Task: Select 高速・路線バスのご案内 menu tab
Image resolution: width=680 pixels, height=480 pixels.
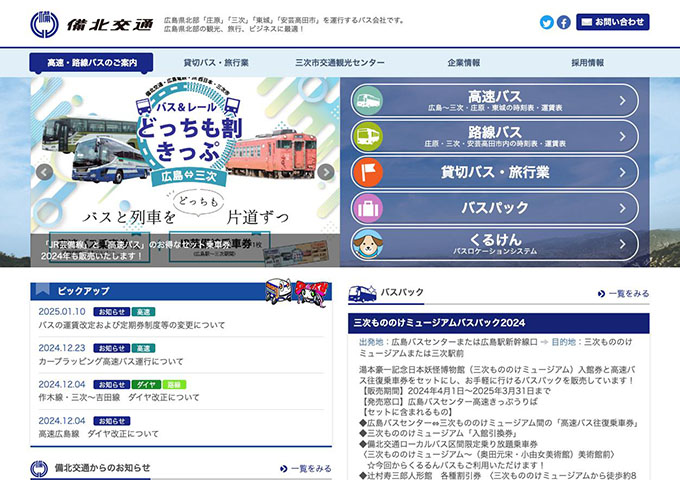Action: (92, 63)
